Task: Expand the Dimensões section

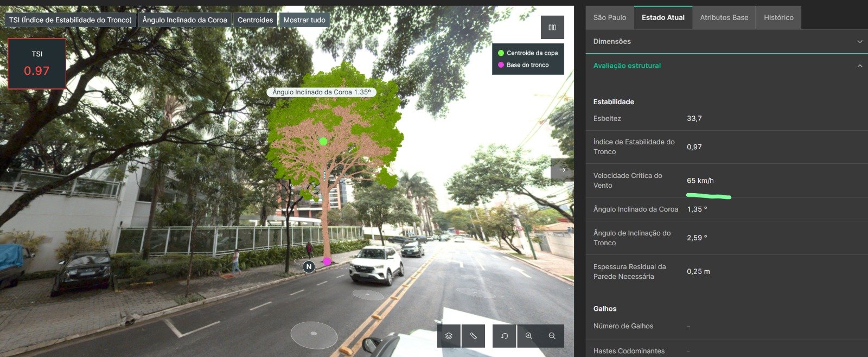Action: (x=726, y=41)
